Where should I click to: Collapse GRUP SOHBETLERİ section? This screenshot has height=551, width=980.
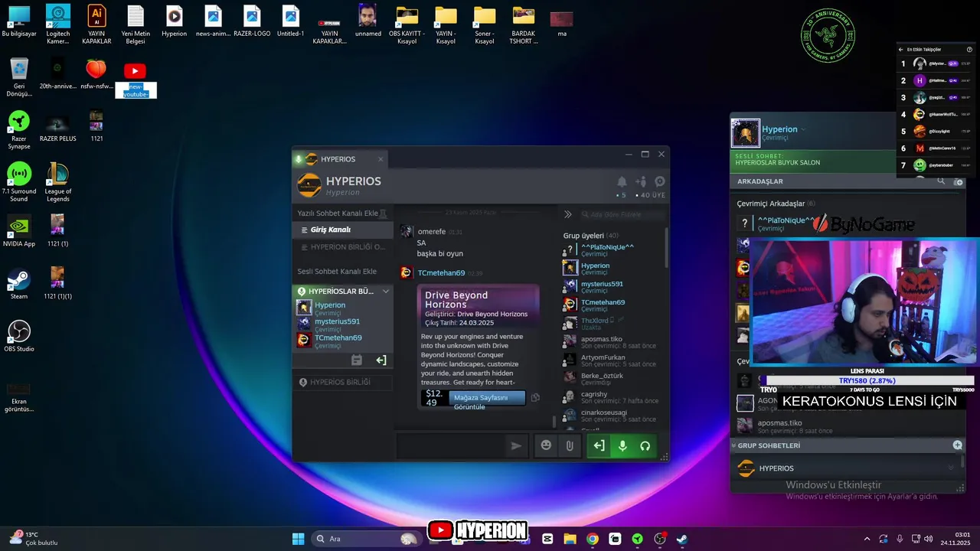coord(733,445)
